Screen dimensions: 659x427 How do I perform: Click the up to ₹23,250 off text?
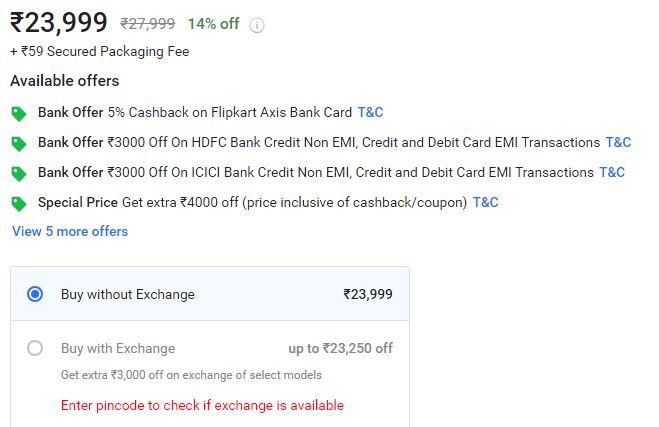pyautogui.click(x=340, y=348)
